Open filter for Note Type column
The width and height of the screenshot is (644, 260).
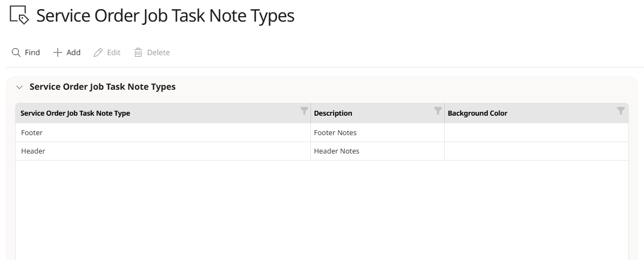pyautogui.click(x=304, y=111)
